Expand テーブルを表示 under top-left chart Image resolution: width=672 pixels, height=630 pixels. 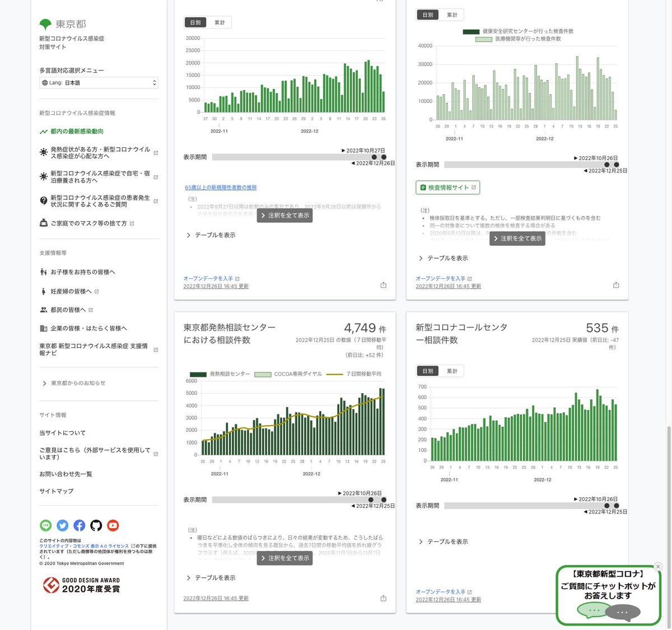tap(211, 235)
